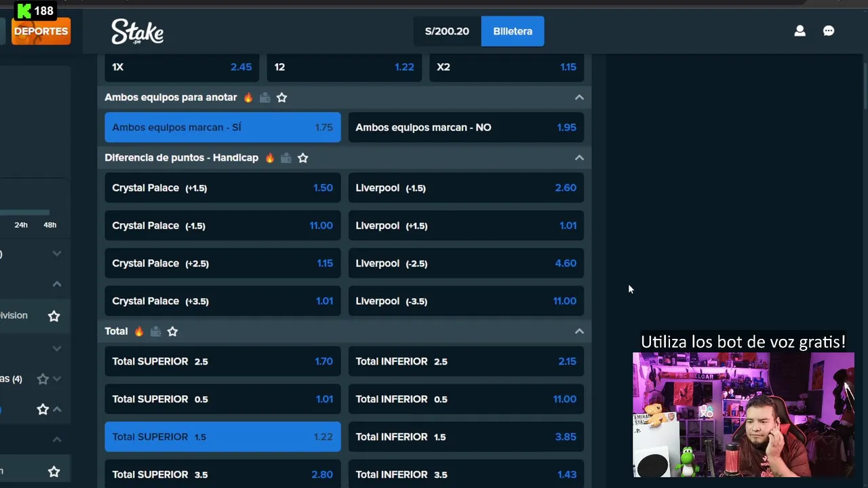
Task: Deselect Ambos equipos marcan - SÍ bet
Action: (222, 127)
